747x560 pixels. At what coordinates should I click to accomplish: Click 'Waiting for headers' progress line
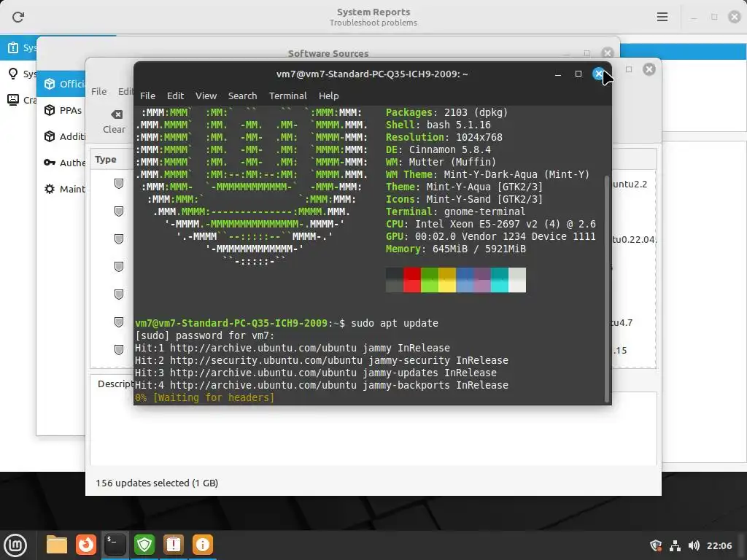pos(204,397)
